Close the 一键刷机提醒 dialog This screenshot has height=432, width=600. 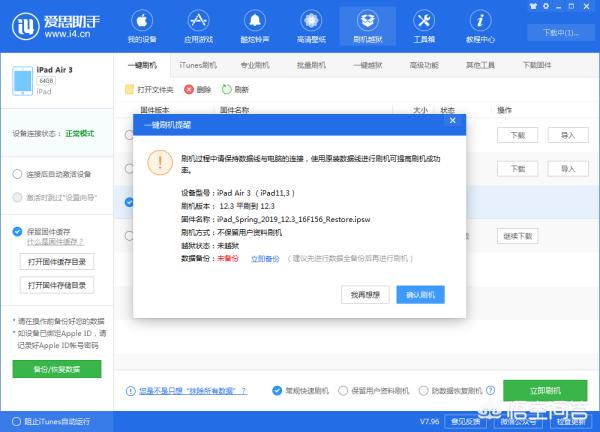click(x=453, y=120)
